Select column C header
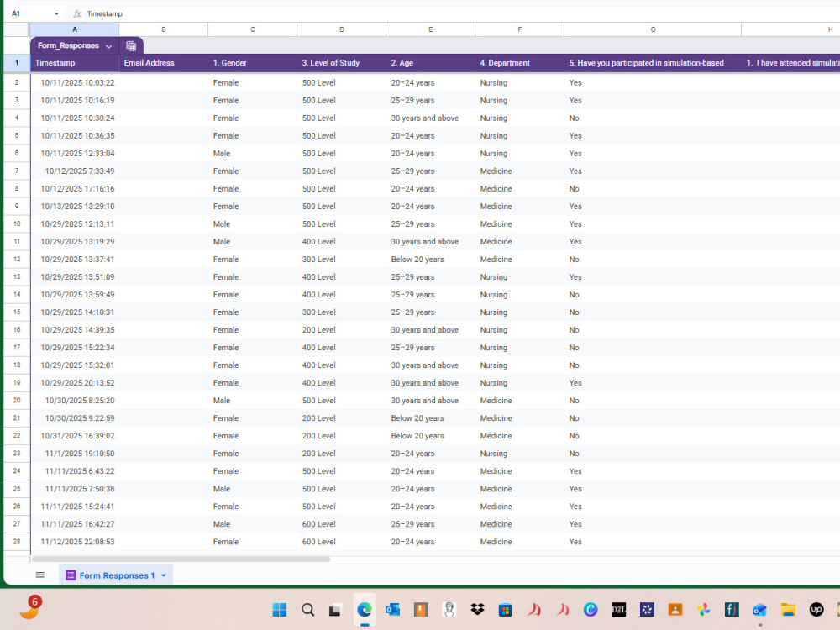840x630 pixels. tap(252, 29)
